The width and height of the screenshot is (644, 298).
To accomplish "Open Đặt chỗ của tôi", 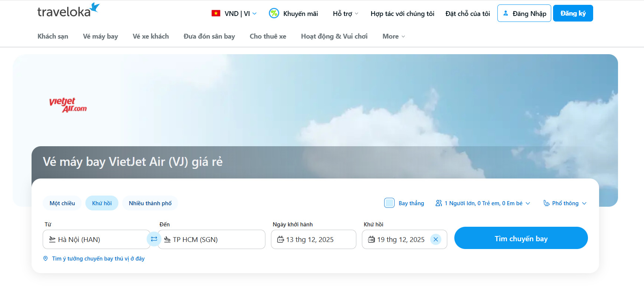I will tap(468, 14).
